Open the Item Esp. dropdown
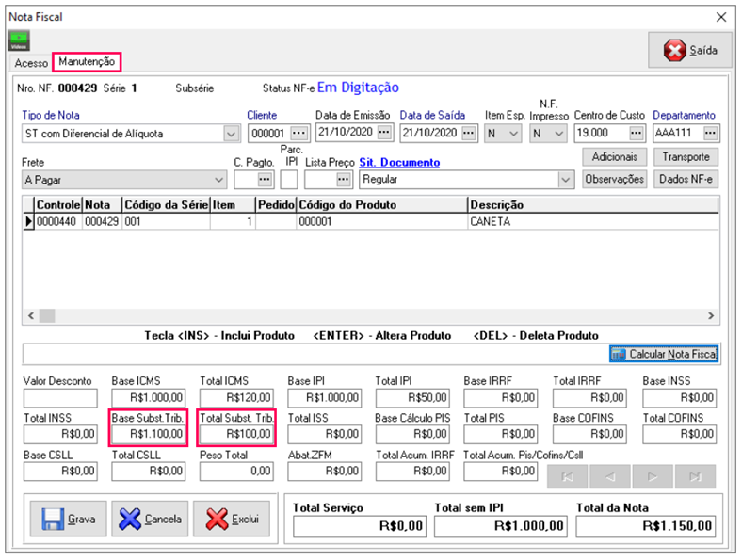The width and height of the screenshot is (742, 560). [513, 134]
